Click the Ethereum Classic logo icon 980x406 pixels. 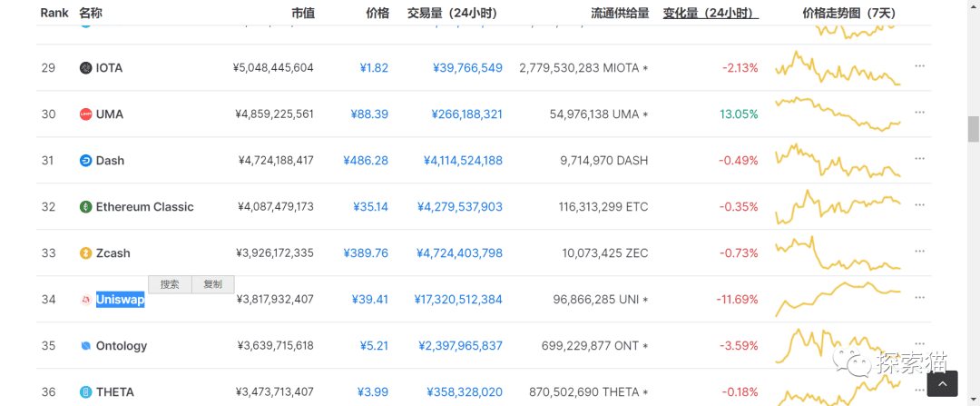(x=85, y=207)
